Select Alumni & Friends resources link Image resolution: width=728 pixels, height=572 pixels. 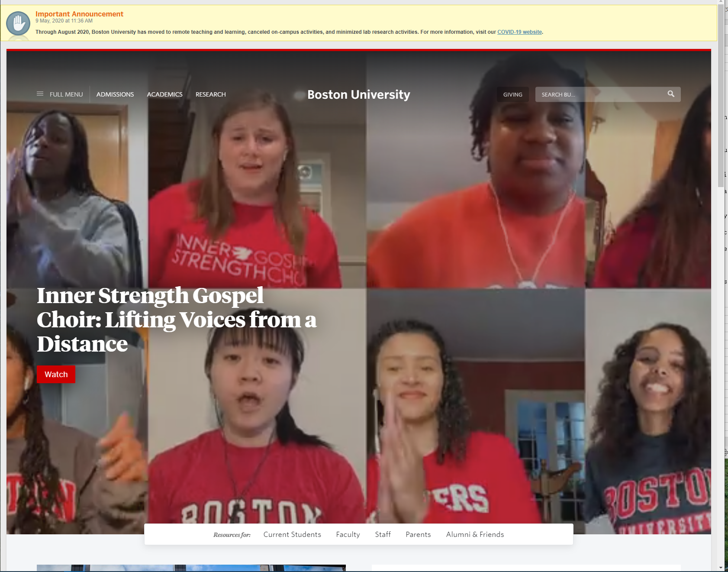475,534
